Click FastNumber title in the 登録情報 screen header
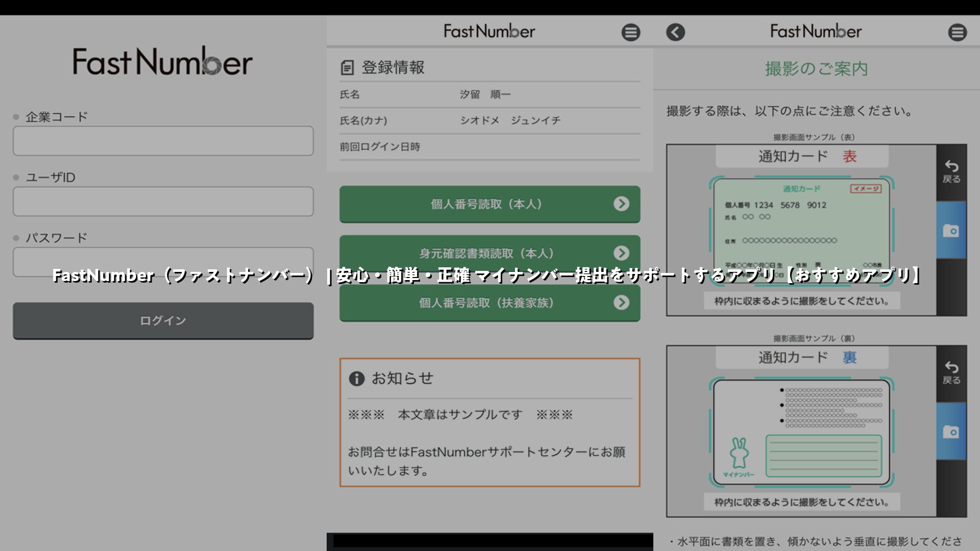This screenshot has width=980, height=551. (x=489, y=31)
